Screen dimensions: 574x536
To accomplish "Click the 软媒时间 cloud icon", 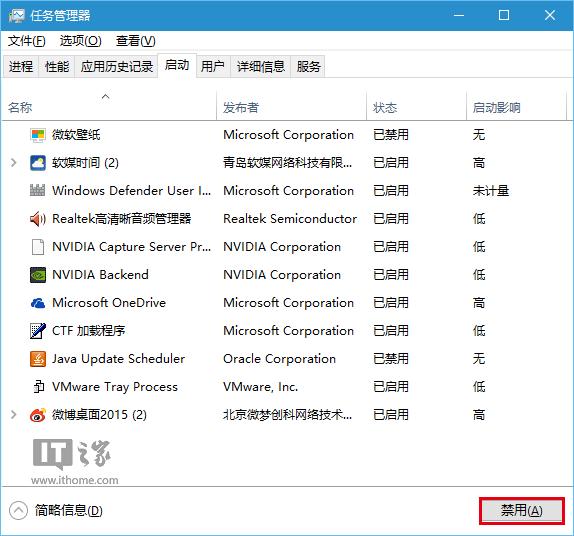I will click(x=38, y=163).
